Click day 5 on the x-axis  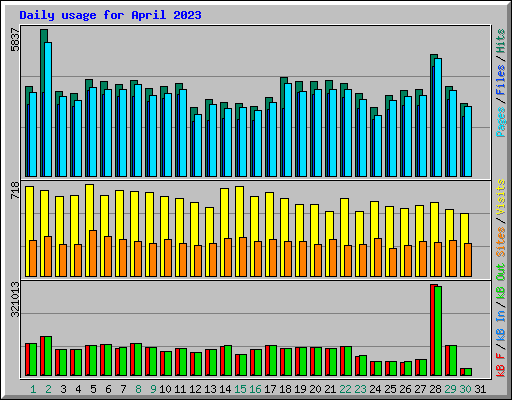pyautogui.click(x=93, y=389)
